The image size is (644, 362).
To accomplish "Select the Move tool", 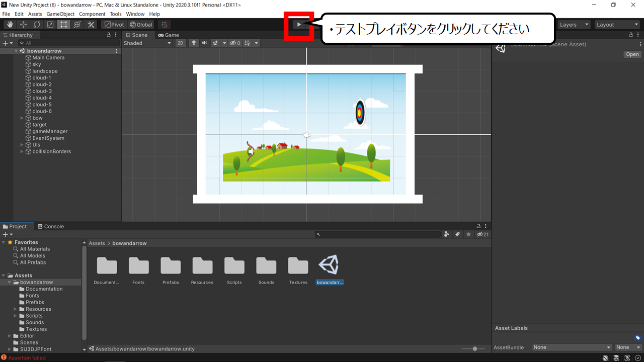I will 23,25.
